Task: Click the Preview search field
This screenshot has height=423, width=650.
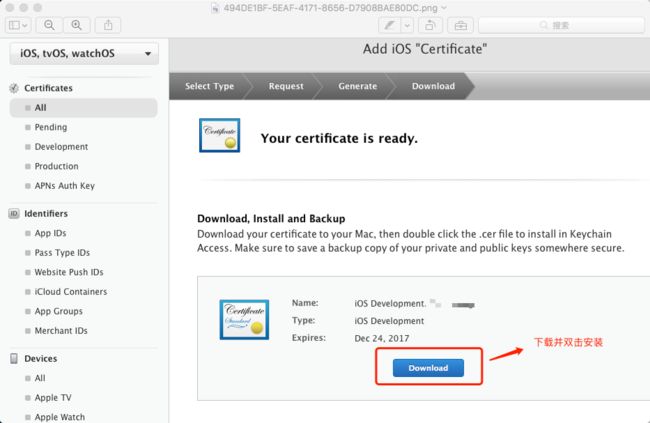Action: tap(561, 25)
